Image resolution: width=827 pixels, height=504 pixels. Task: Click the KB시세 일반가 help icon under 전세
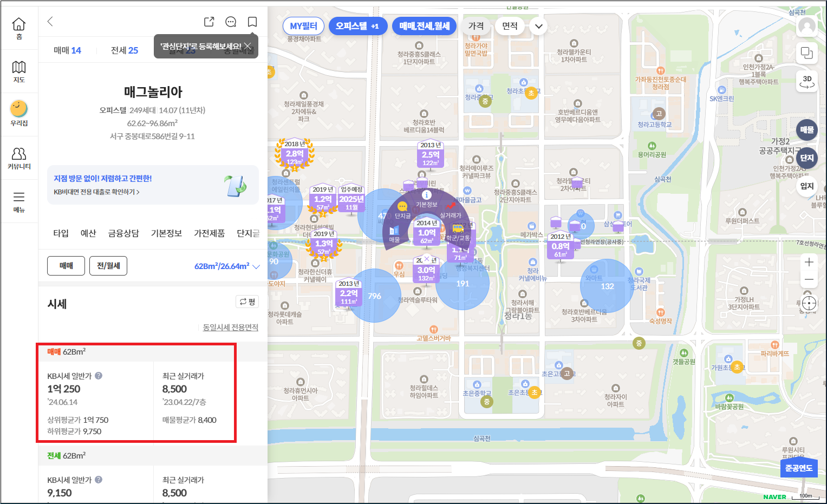(x=99, y=480)
